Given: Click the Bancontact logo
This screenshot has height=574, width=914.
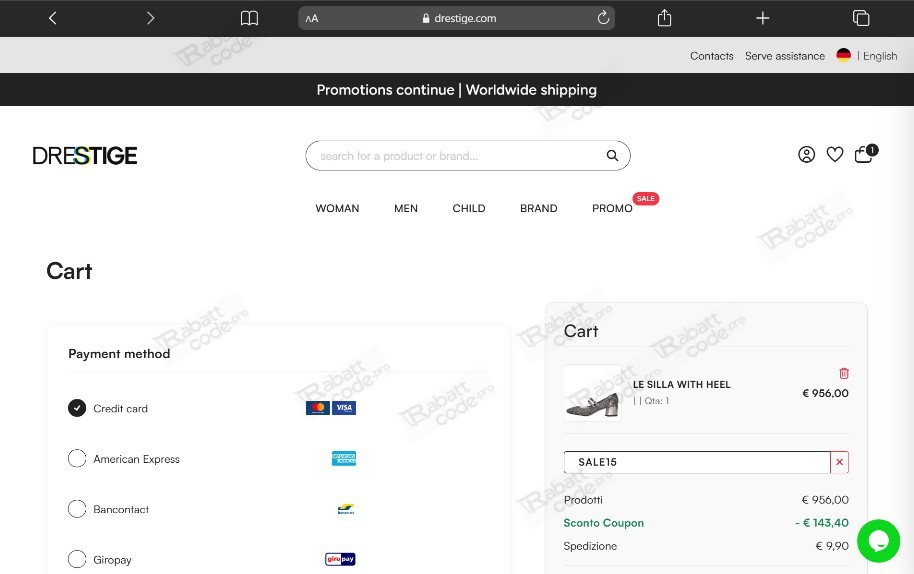Looking at the screenshot, I should click(346, 509).
